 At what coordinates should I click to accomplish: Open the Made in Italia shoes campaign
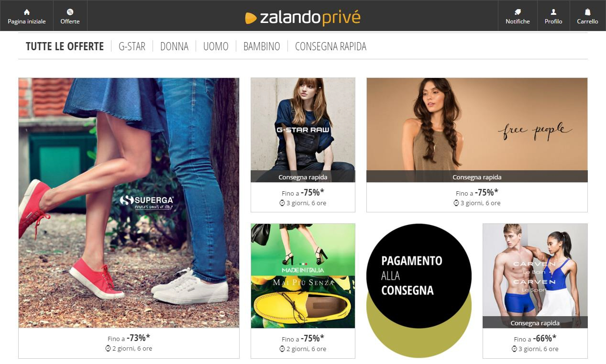(303, 276)
